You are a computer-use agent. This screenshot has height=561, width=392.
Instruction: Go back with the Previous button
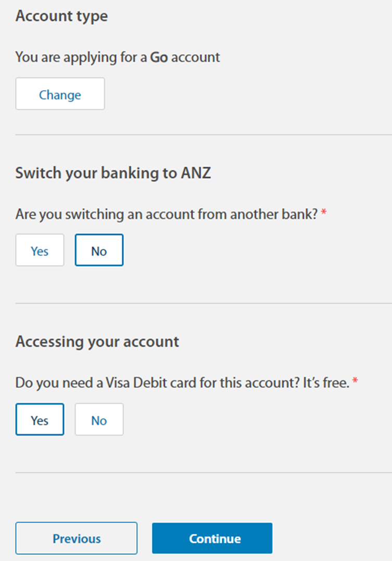(77, 538)
